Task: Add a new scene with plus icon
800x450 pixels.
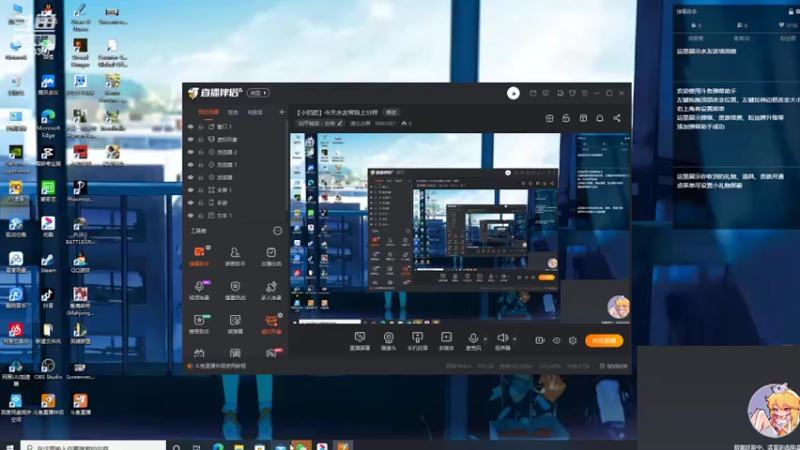Action: pos(281,112)
